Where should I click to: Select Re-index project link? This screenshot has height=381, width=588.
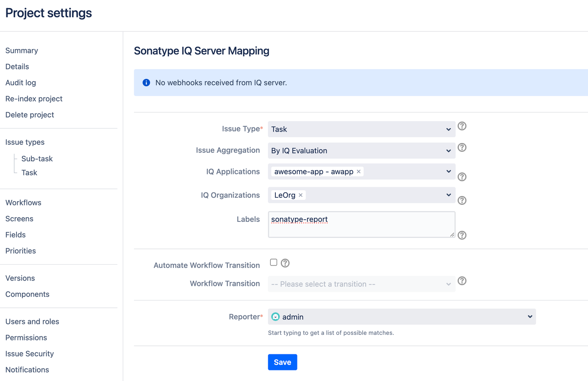click(34, 99)
